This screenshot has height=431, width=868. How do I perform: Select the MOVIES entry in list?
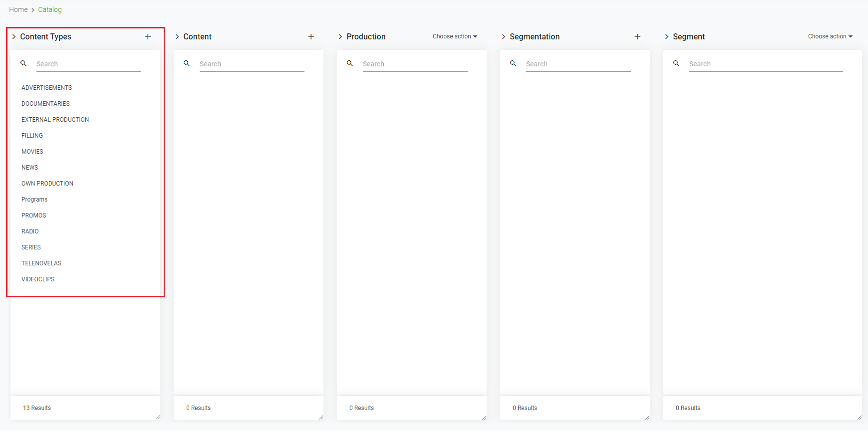tap(32, 152)
